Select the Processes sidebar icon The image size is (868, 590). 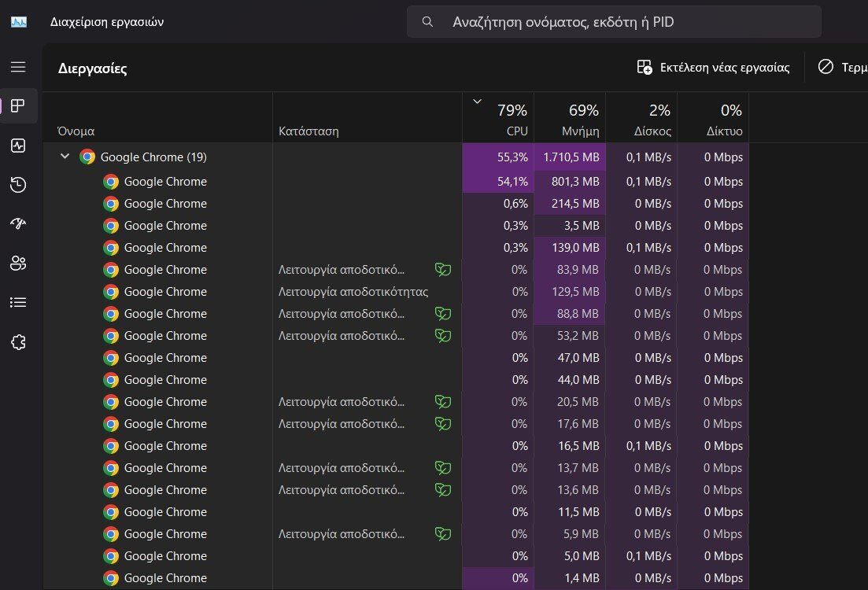click(18, 105)
